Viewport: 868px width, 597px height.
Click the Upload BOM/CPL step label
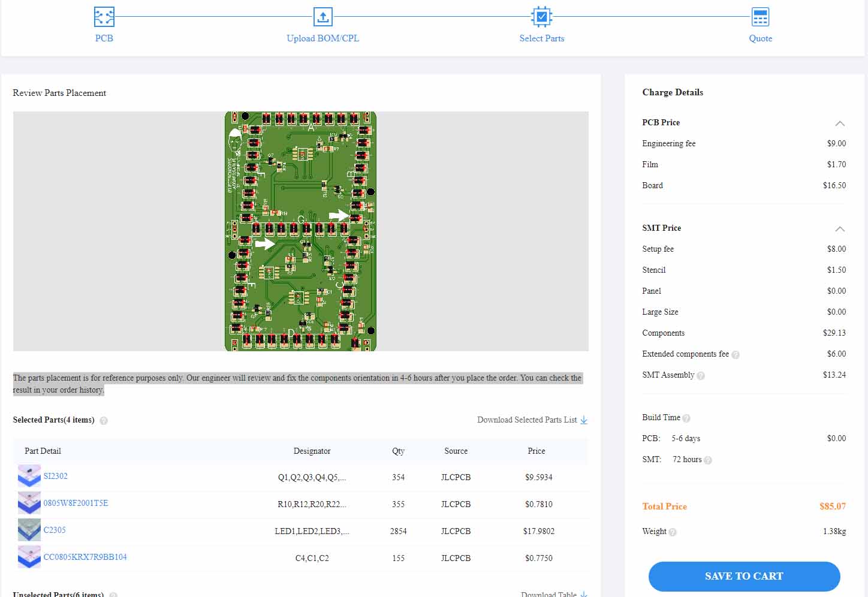pos(323,38)
